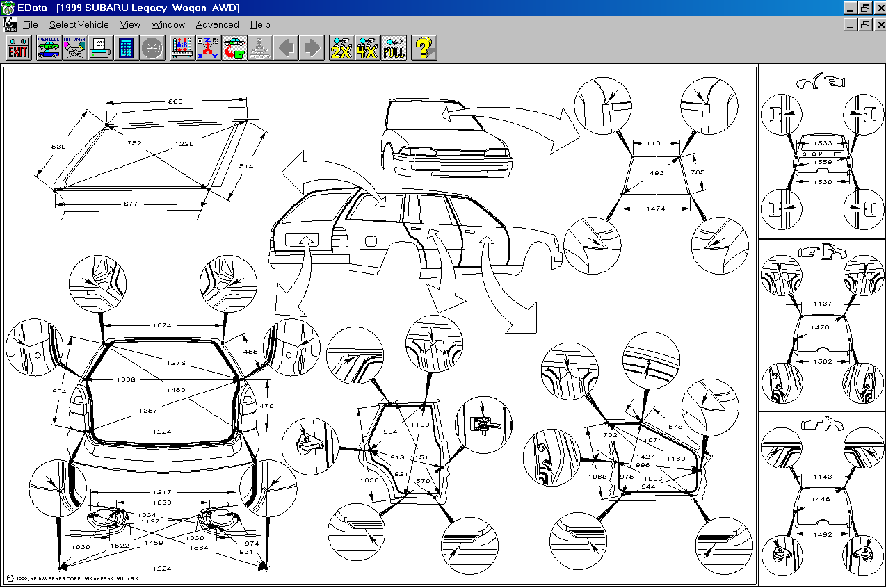Viewport: 886px width, 588px height.
Task: Click the 860 sunroof width measurement
Action: (x=175, y=101)
